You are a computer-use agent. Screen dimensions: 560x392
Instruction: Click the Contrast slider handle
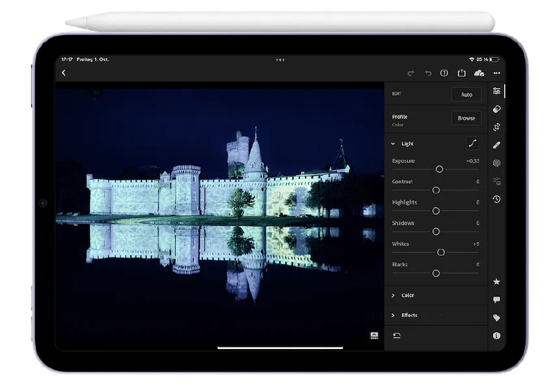click(x=436, y=190)
